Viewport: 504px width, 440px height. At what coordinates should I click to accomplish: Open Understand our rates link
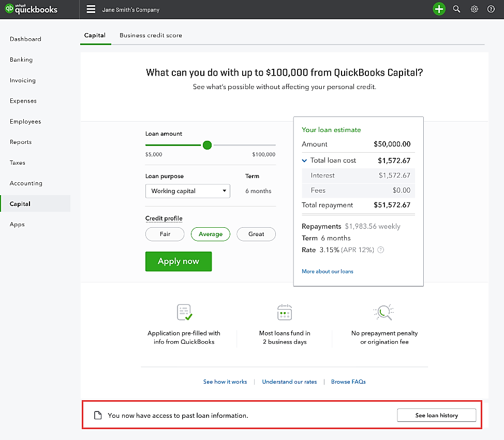click(289, 382)
